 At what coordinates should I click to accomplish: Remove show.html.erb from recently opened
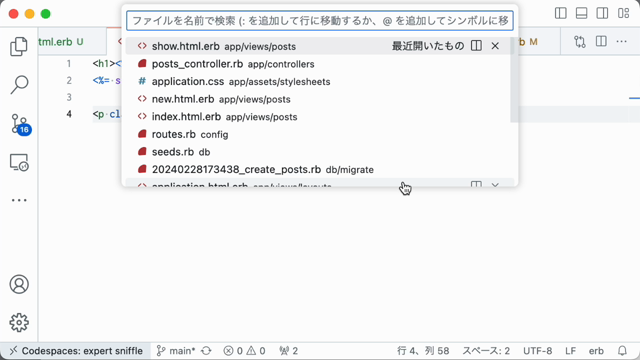[495, 46]
